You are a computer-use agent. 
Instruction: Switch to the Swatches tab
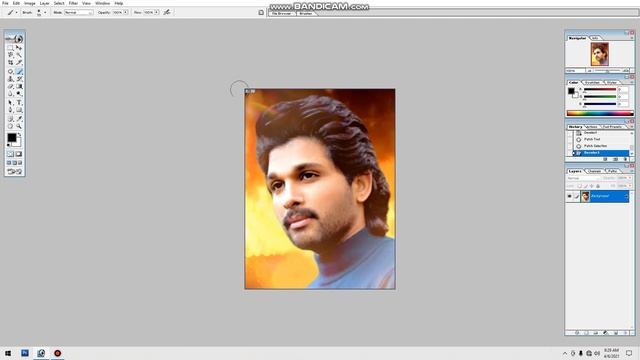point(592,82)
